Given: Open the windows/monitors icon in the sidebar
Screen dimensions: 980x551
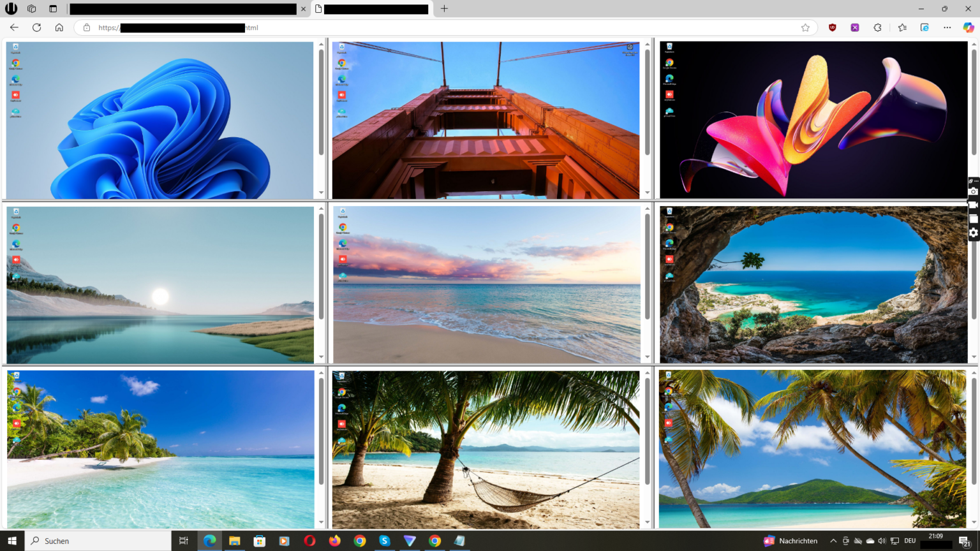Looking at the screenshot, I should [x=974, y=217].
